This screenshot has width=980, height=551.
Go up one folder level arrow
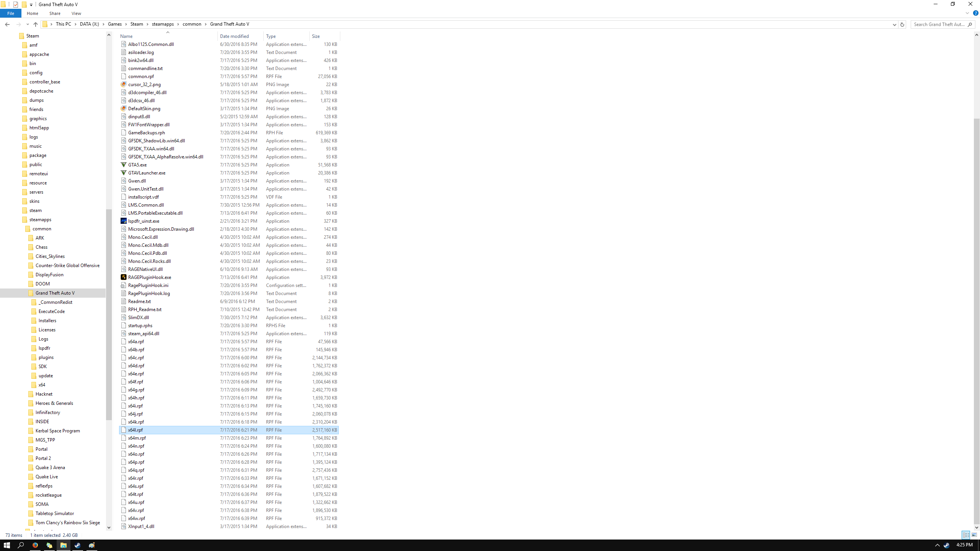(x=36, y=24)
